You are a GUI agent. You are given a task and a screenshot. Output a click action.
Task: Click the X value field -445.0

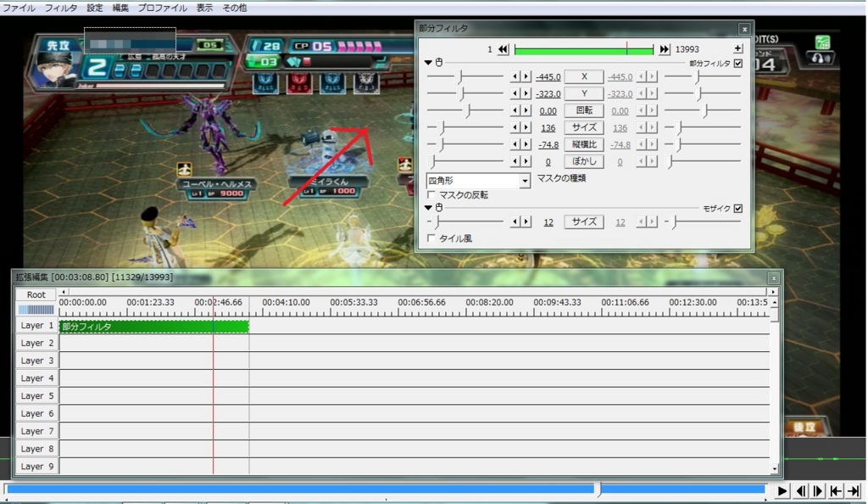tap(548, 77)
